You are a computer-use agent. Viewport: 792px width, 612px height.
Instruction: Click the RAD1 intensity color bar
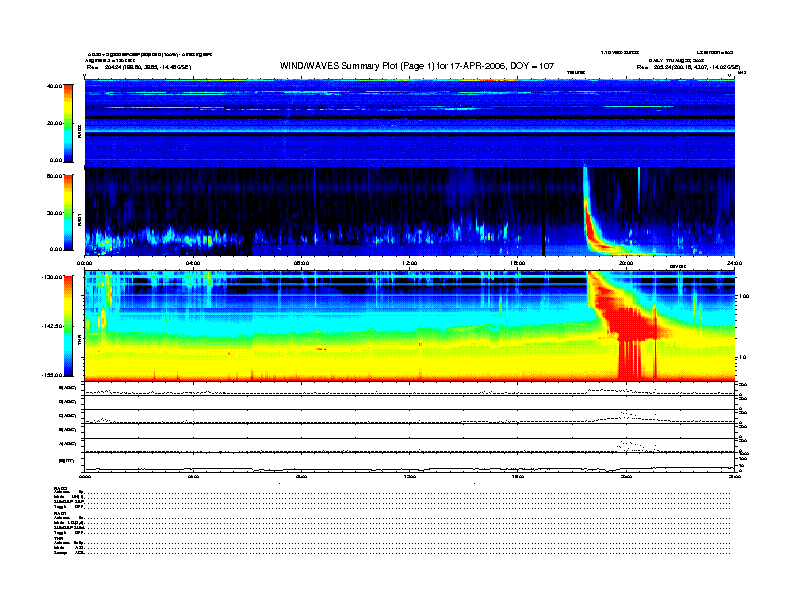(x=68, y=213)
